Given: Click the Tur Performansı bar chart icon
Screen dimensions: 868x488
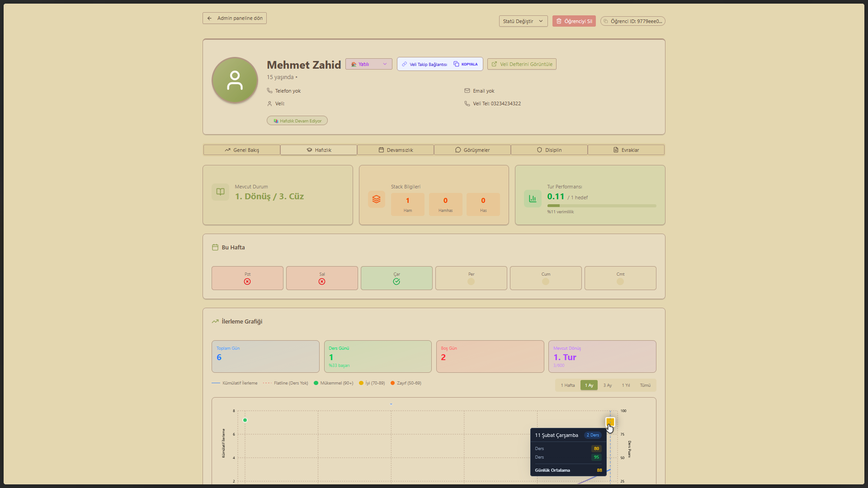Looking at the screenshot, I should tap(533, 199).
